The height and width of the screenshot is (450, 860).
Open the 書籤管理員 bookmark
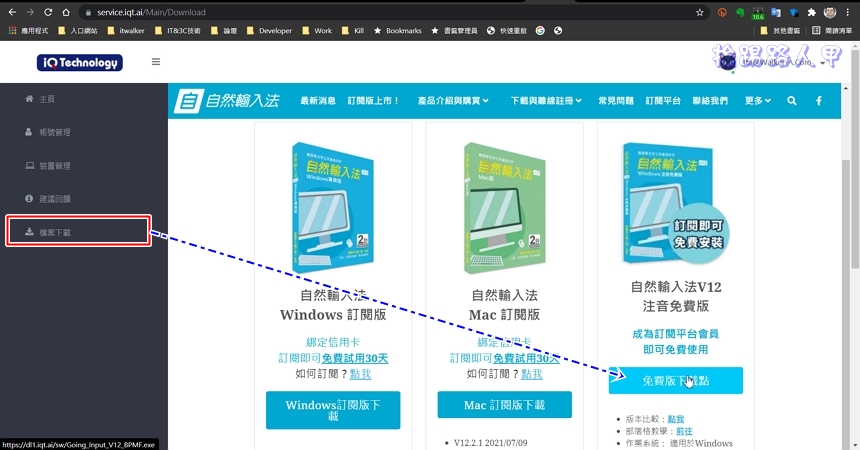coord(454,31)
